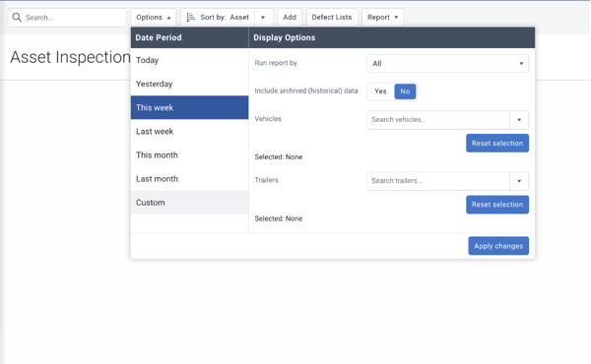Collapse the Options dropdown
The height and width of the screenshot is (364, 591).
(x=154, y=18)
